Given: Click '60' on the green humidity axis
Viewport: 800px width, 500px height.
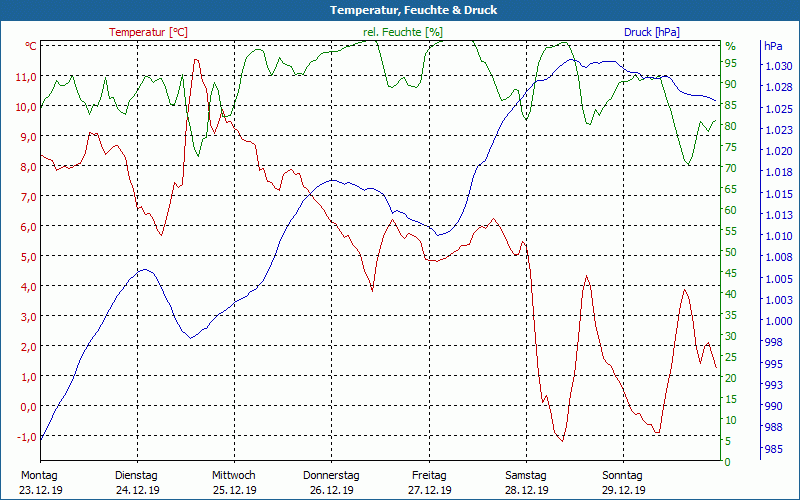Looking at the screenshot, I should [731, 210].
